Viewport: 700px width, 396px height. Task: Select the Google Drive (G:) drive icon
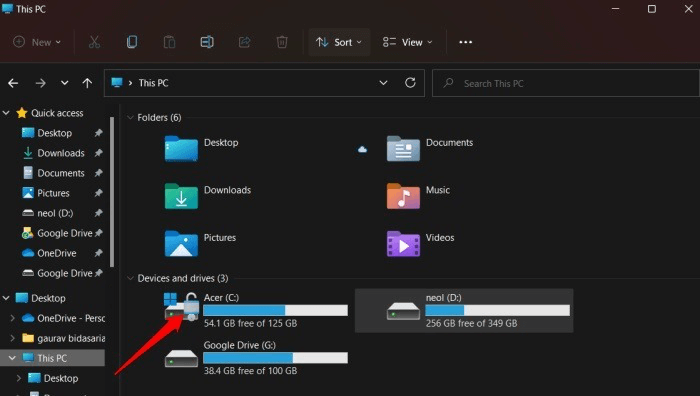[x=181, y=358]
